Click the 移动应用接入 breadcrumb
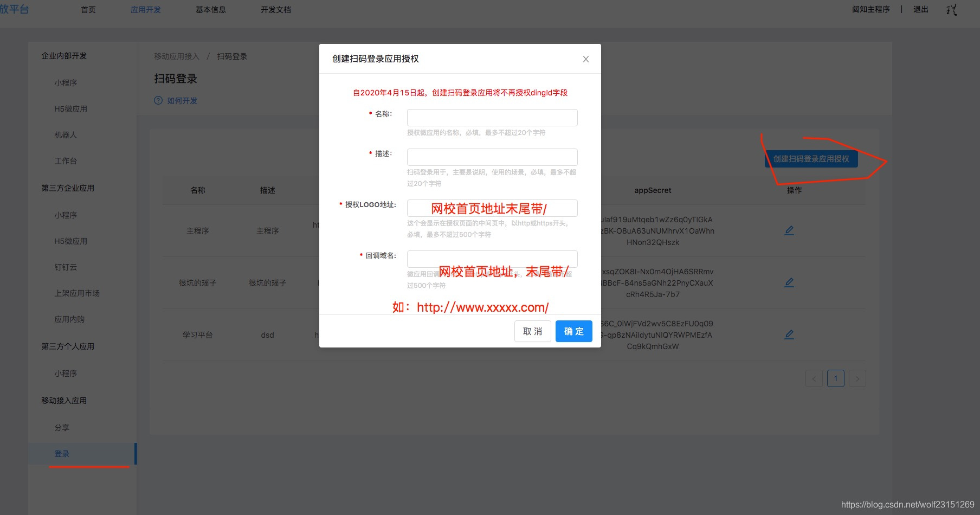 [x=177, y=56]
